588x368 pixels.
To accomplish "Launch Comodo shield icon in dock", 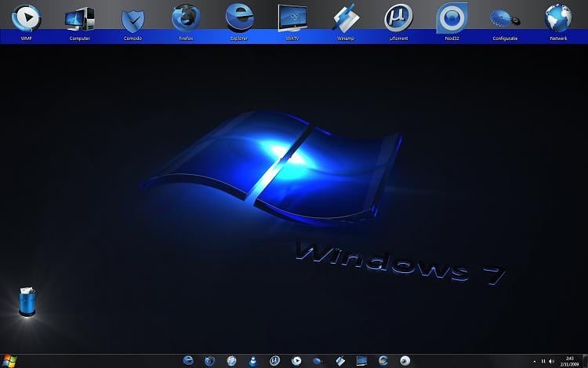I will point(132,21).
